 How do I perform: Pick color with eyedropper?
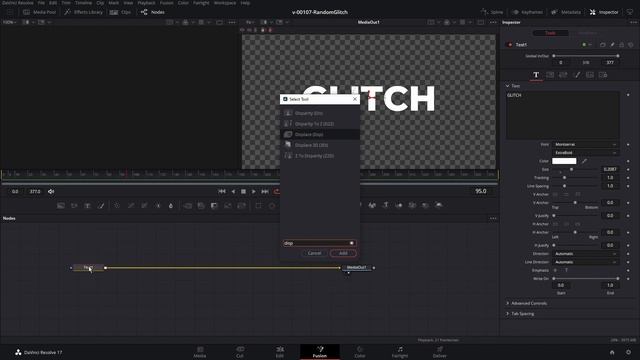coord(584,161)
